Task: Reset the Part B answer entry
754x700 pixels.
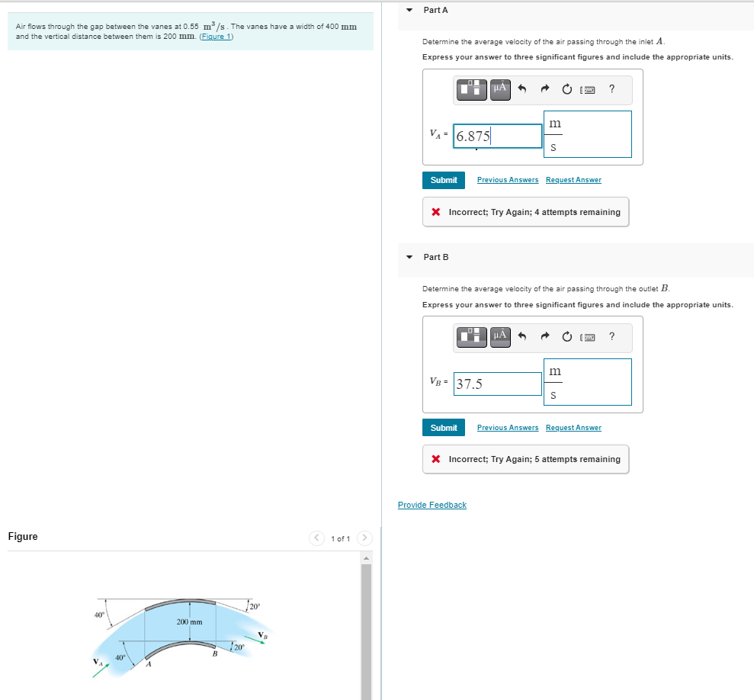Action: (x=566, y=337)
